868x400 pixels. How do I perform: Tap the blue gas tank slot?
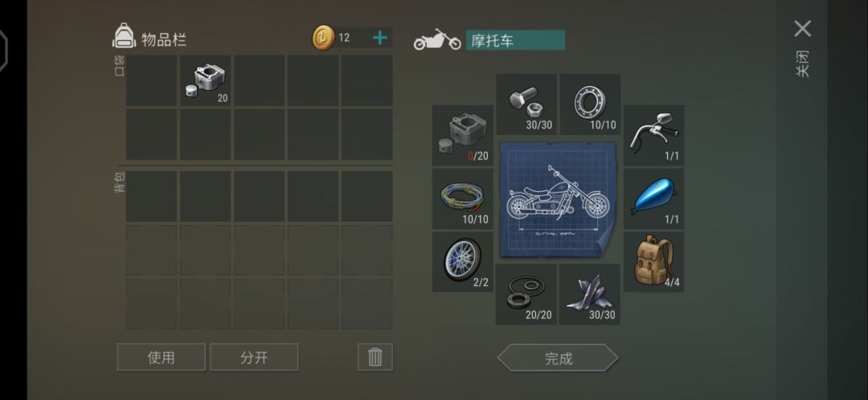[653, 198]
